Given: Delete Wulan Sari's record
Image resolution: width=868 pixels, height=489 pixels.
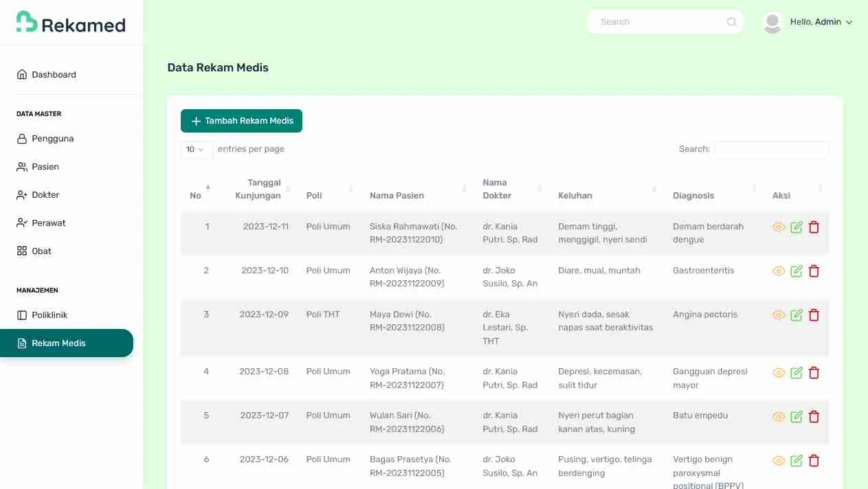Looking at the screenshot, I should click(814, 417).
